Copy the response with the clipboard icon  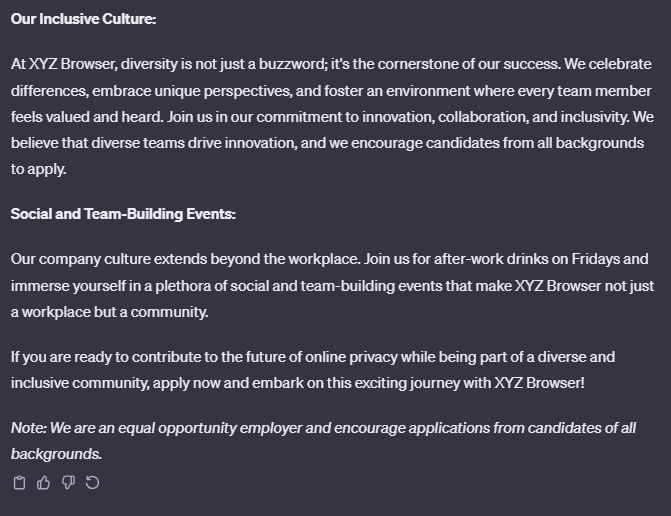(x=19, y=483)
